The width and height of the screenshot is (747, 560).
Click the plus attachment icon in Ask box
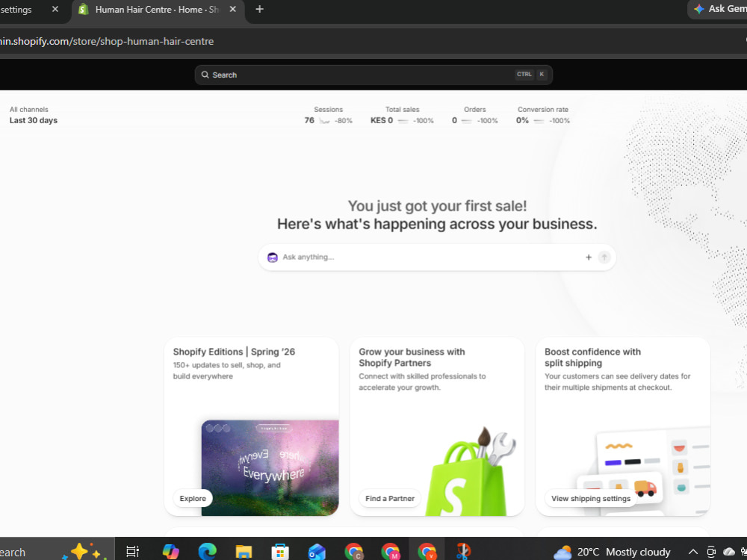click(589, 257)
